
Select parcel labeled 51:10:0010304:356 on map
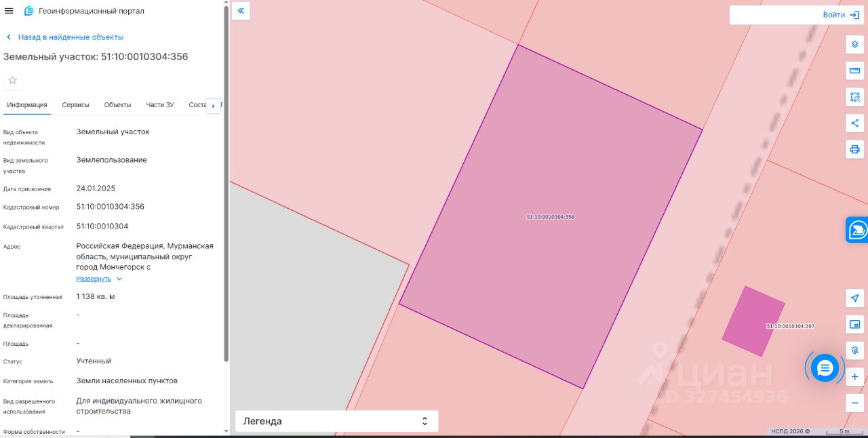551,217
